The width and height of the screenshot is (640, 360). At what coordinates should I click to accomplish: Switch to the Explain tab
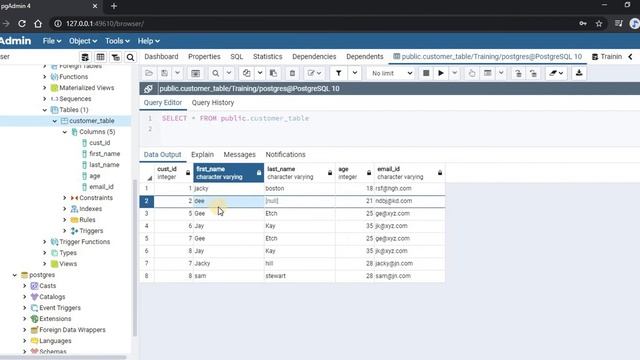[x=202, y=155]
